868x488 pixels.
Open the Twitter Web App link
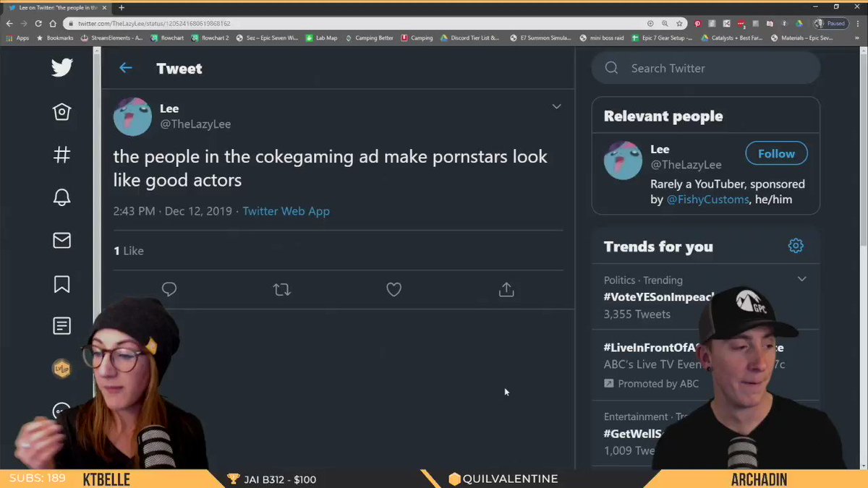[x=286, y=211]
